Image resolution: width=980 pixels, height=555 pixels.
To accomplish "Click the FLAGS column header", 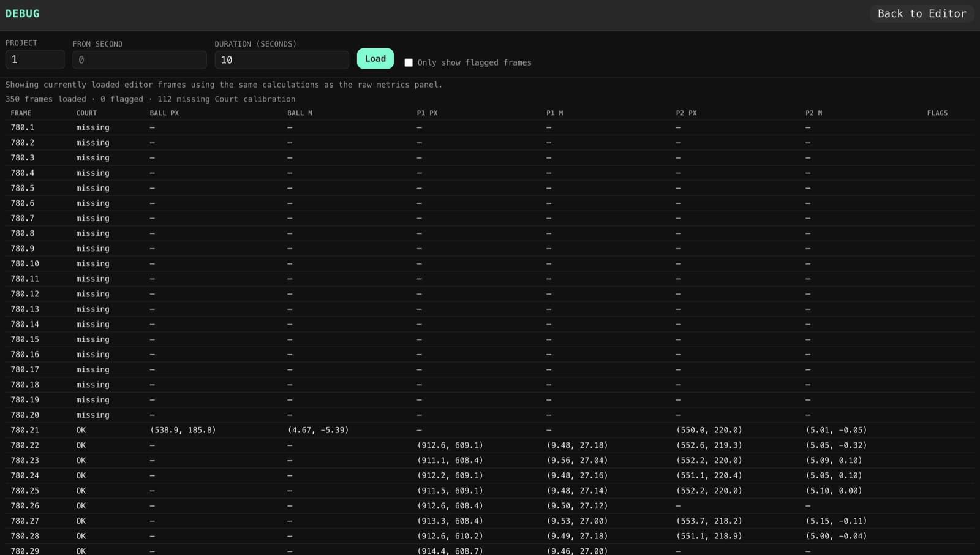I will pyautogui.click(x=937, y=113).
